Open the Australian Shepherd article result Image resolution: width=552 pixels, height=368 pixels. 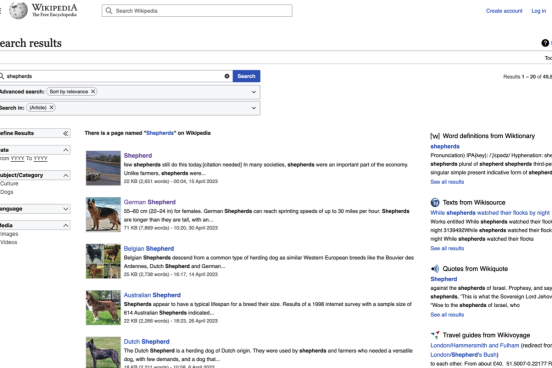point(152,295)
